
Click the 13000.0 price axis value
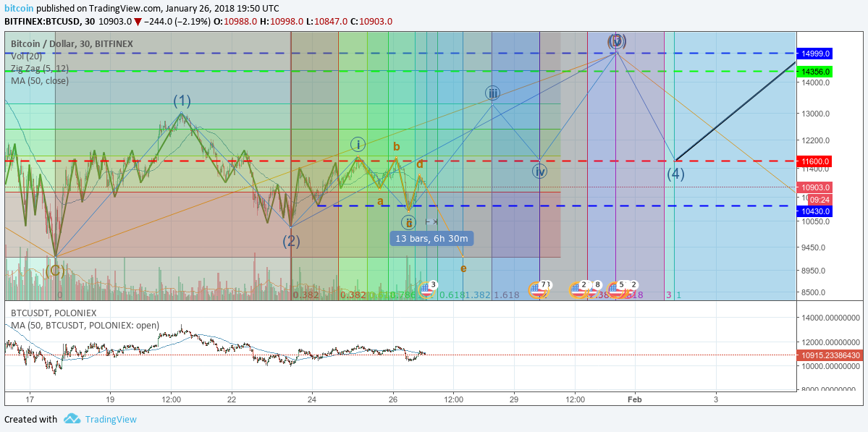816,114
